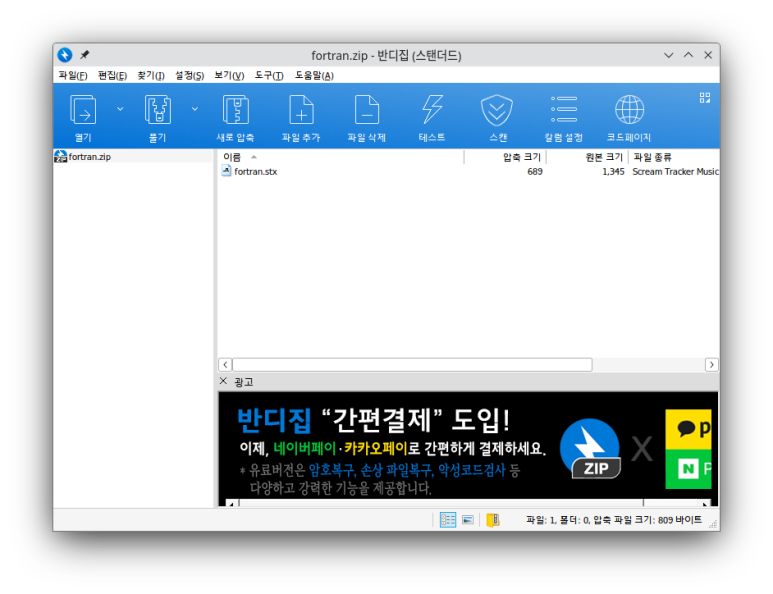Click the compressed size value 689
The image size is (773, 594).
pyautogui.click(x=534, y=172)
